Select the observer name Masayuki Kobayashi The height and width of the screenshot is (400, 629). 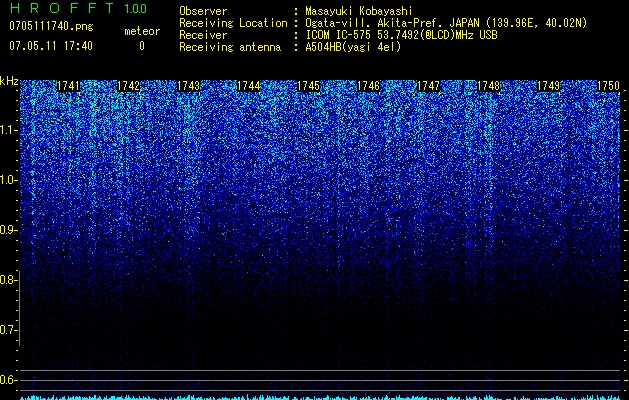point(359,11)
